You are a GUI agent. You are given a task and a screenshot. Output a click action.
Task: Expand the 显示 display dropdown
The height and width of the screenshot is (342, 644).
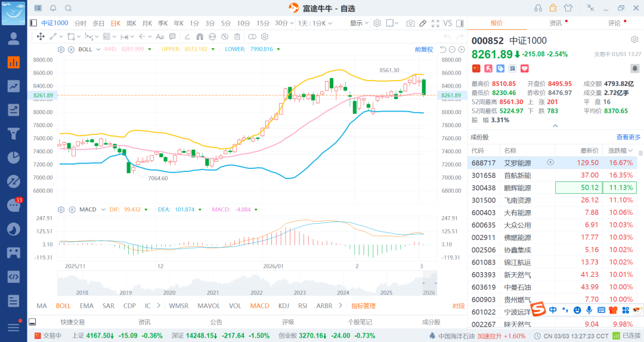click(358, 23)
